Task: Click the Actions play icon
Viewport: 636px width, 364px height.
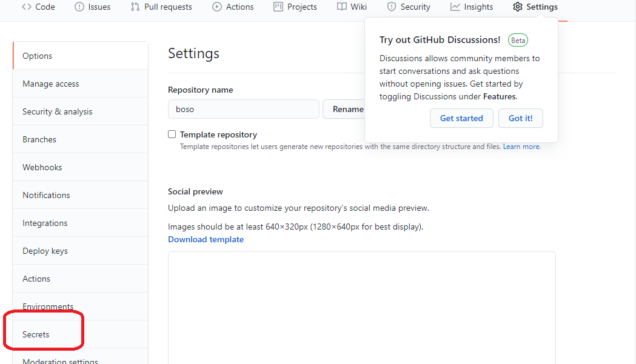Action: (x=217, y=7)
